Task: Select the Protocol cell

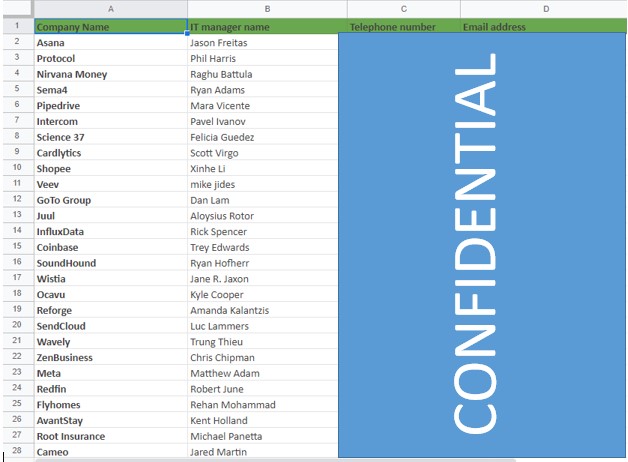Action: tap(111, 58)
